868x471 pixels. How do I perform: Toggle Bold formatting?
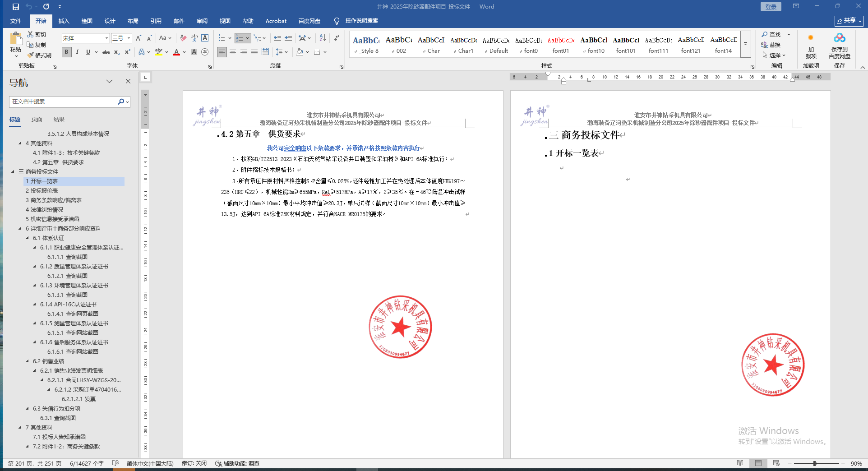(x=66, y=52)
